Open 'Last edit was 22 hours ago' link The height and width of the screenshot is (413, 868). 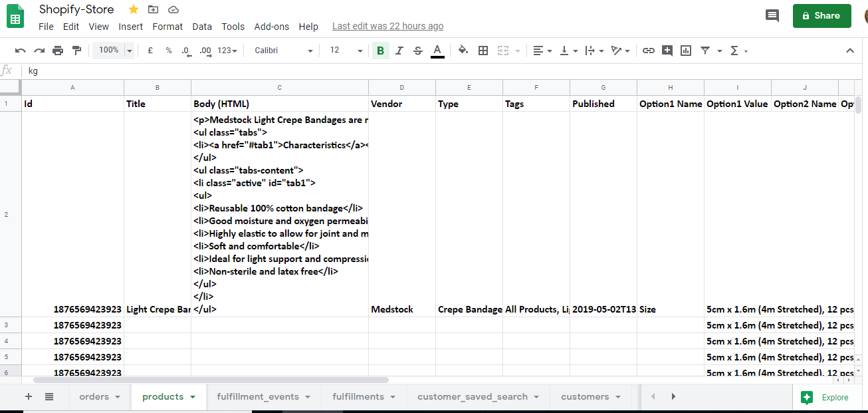388,27
